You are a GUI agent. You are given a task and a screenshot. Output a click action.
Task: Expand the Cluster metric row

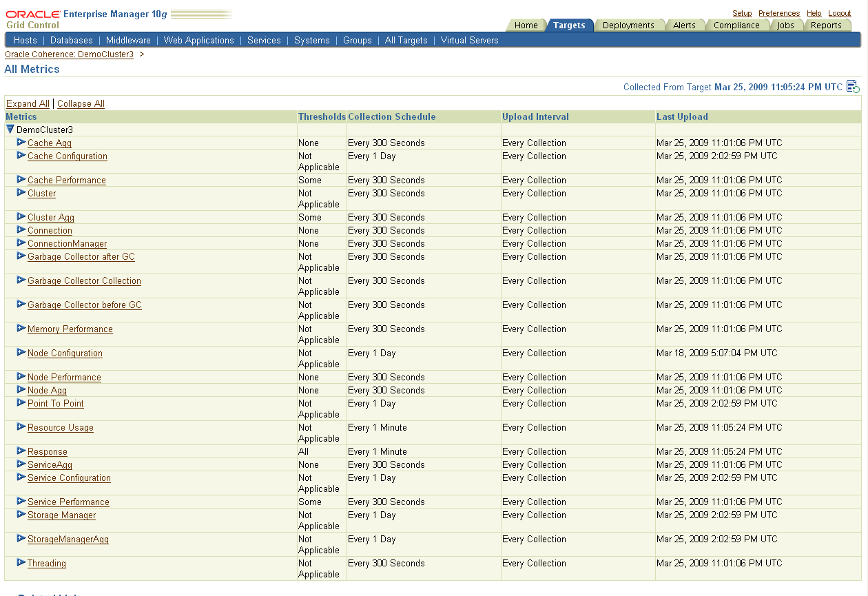click(x=21, y=194)
